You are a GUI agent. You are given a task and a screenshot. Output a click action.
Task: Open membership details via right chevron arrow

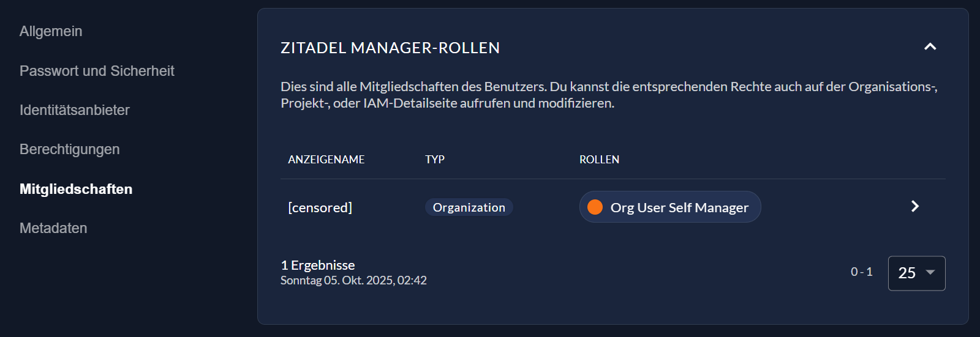coord(914,207)
